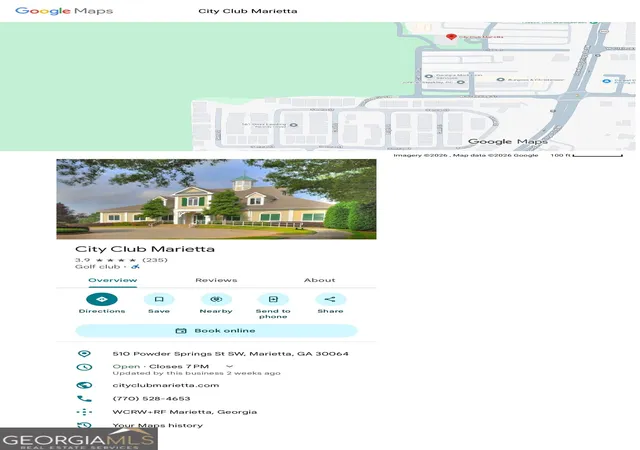
Task: Click Your Maps history entry
Action: pyautogui.click(x=158, y=425)
